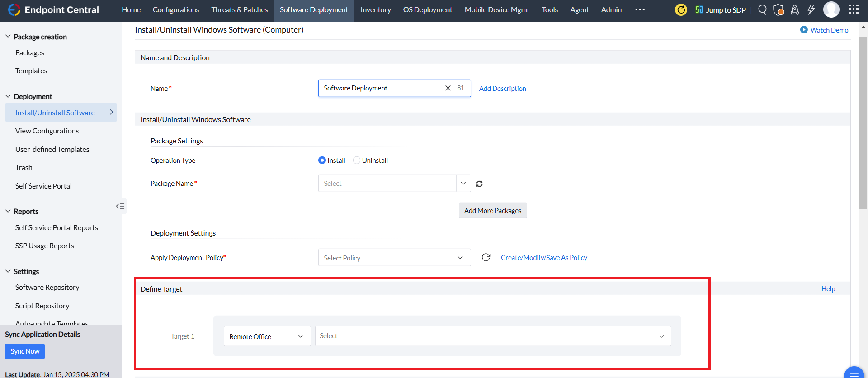Click the yellow circular refresh icon

(681, 9)
